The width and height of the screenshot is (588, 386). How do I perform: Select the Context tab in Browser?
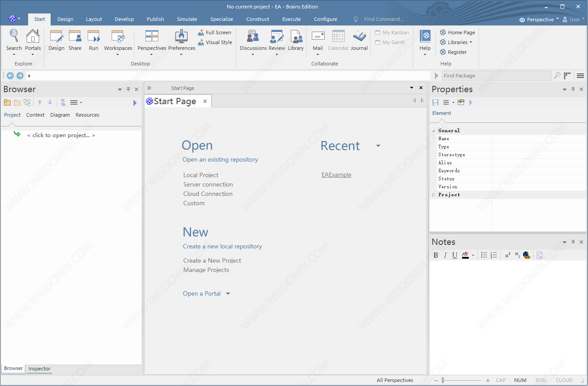coord(35,115)
